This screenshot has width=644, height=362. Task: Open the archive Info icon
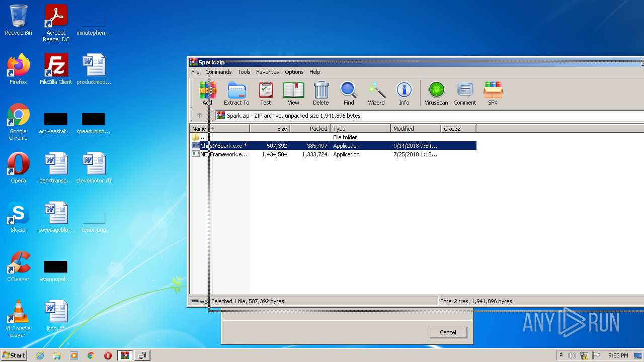point(404,94)
